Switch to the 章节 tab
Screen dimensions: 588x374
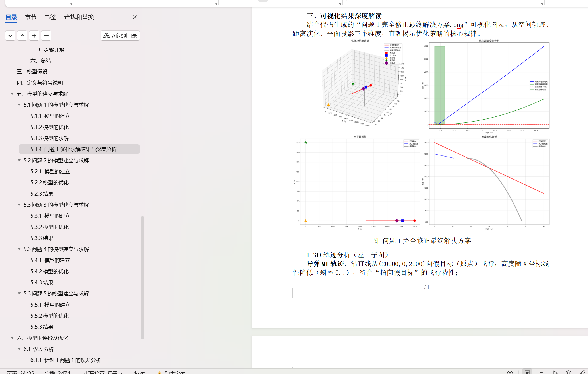click(30, 17)
